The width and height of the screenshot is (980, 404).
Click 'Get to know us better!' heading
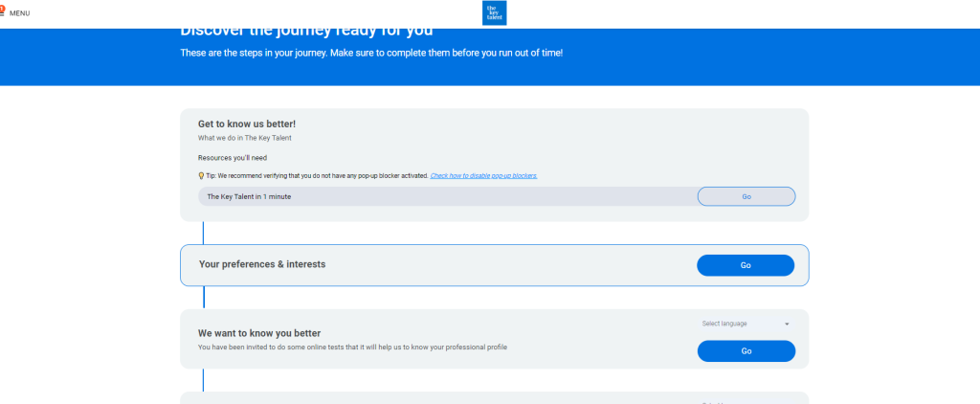[x=247, y=123]
